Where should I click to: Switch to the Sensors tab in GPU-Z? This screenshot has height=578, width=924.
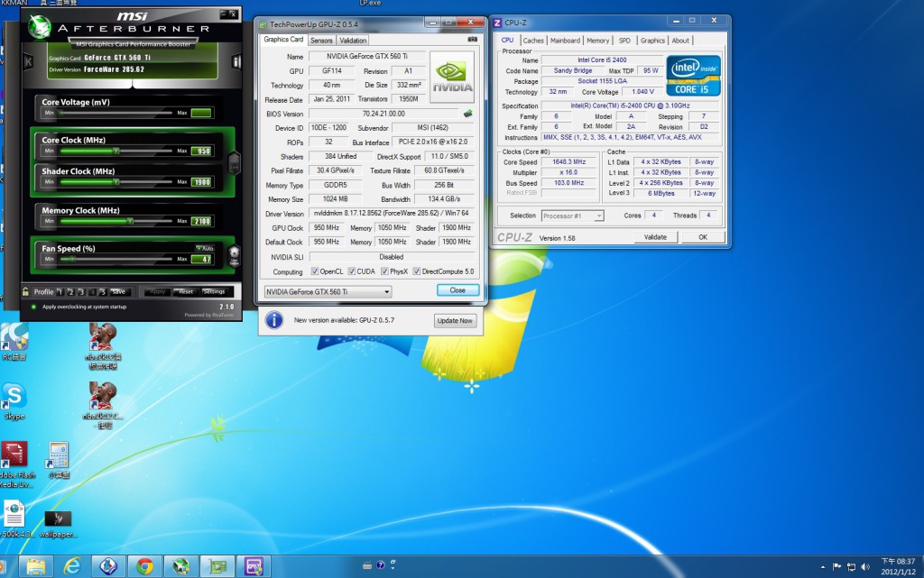tap(321, 41)
